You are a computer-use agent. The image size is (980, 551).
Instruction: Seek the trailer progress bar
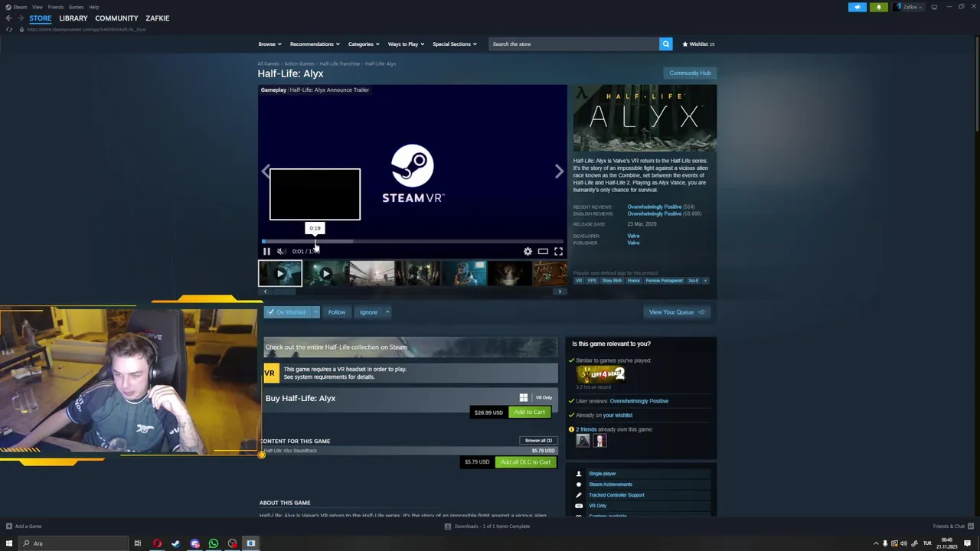(x=412, y=241)
